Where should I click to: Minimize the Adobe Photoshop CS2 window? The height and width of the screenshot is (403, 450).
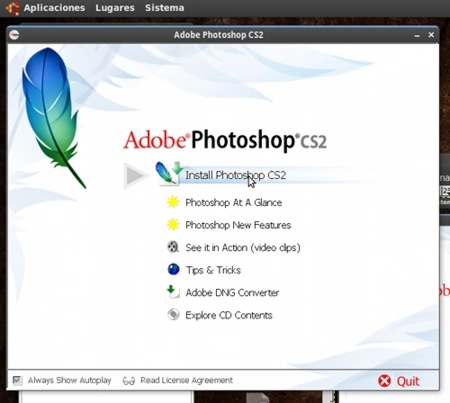click(417, 35)
